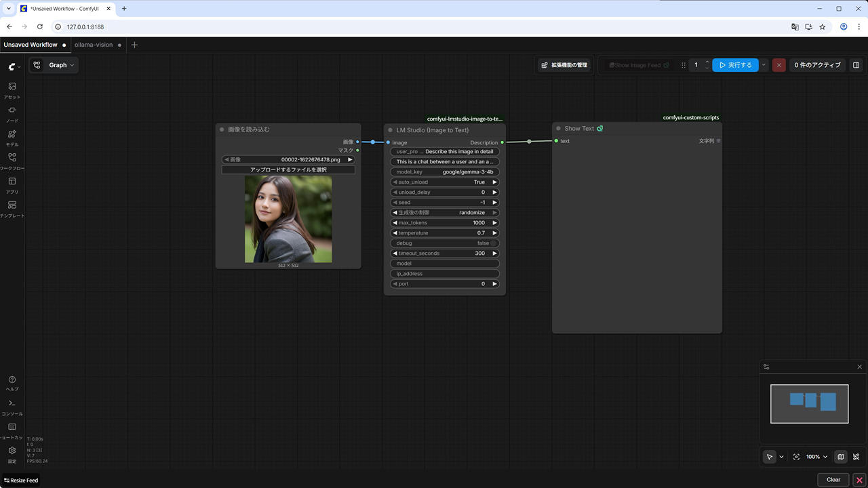Click the Clear button in image feed
The image size is (868, 488).
[x=833, y=480]
